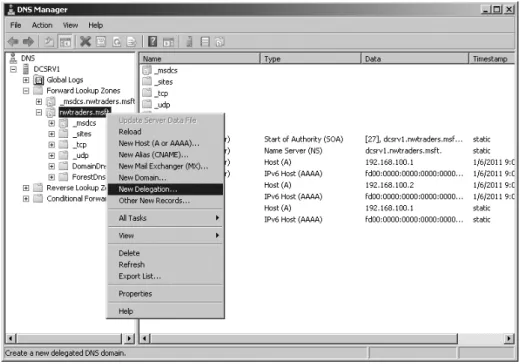Choose New Delegation from context menu
This screenshot has height=364, width=520.
(x=165, y=189)
